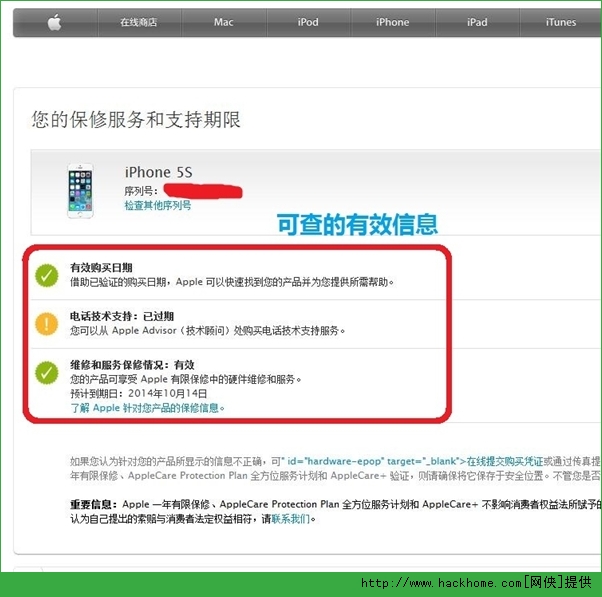Click the 电话技术支持：已过期 heading

click(x=122, y=316)
